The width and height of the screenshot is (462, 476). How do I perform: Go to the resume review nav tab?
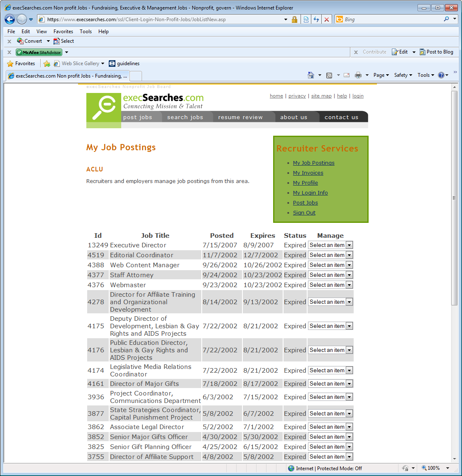[240, 117]
